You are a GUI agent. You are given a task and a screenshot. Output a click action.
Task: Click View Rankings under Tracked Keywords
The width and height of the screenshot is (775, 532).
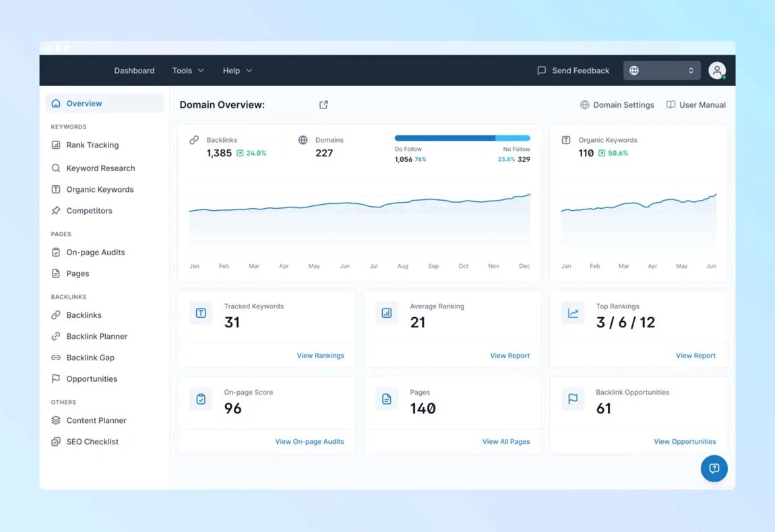coord(320,355)
